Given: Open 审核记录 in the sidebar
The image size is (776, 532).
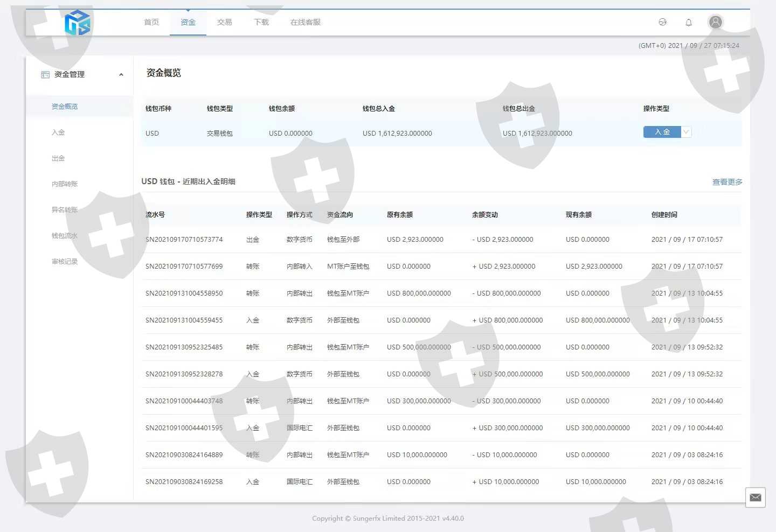Looking at the screenshot, I should click(65, 262).
